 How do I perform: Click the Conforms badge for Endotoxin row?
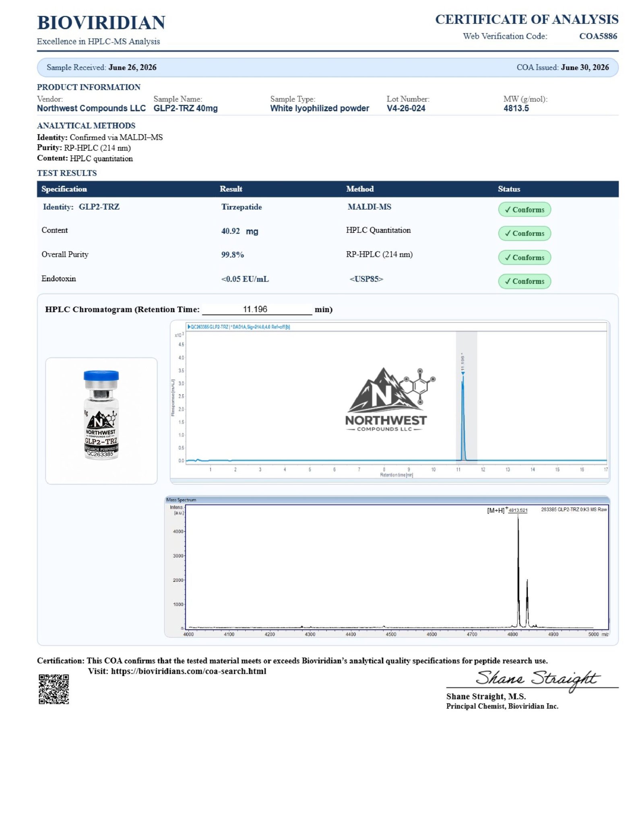(x=524, y=281)
